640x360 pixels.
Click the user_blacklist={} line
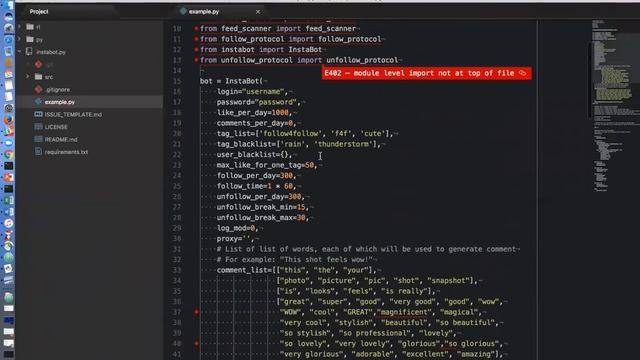[255, 155]
